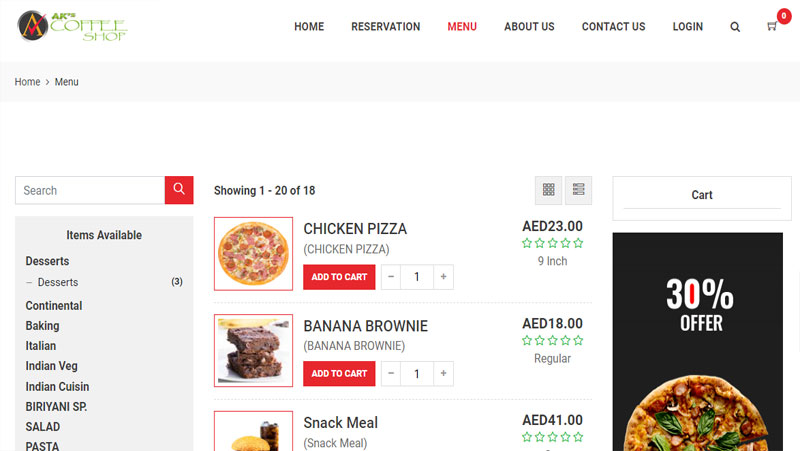Screen dimensions: 800x451
Task: Decrease Banana Brownie quantity with minus
Action: point(391,374)
